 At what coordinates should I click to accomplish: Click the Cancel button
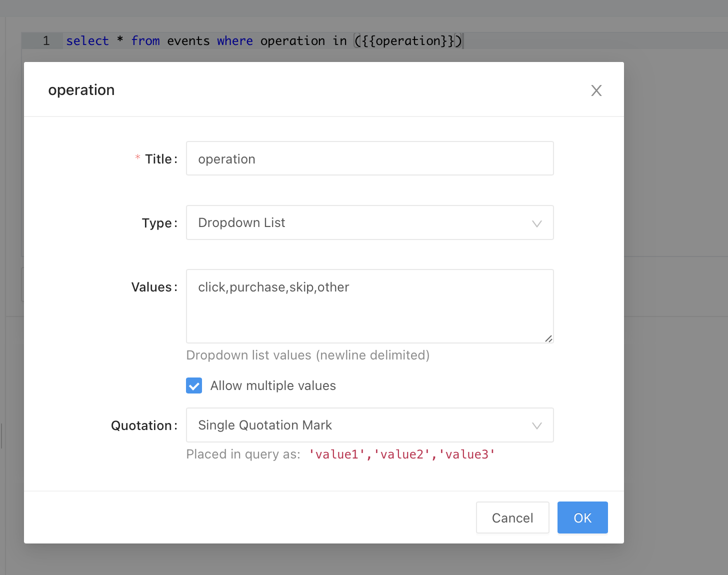(x=512, y=517)
